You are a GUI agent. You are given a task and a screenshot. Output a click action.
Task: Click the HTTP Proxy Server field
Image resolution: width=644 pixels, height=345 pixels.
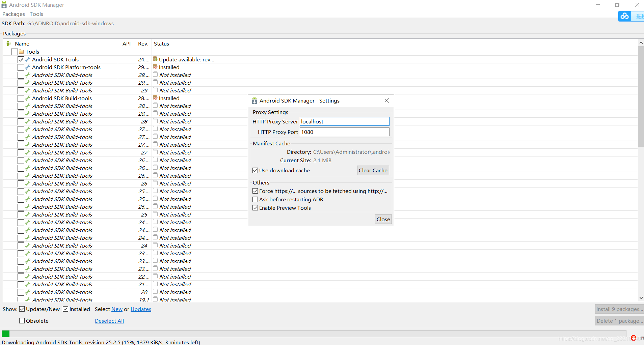(x=345, y=121)
